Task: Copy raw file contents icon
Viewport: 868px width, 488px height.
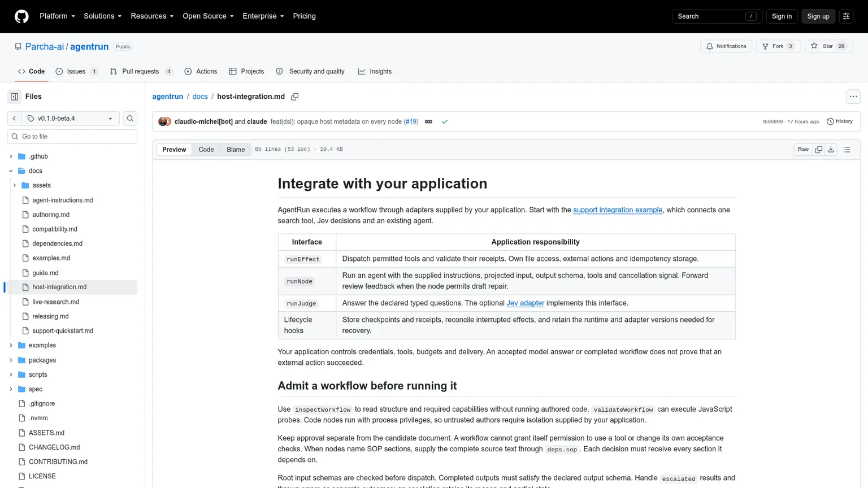Action: coord(818,150)
